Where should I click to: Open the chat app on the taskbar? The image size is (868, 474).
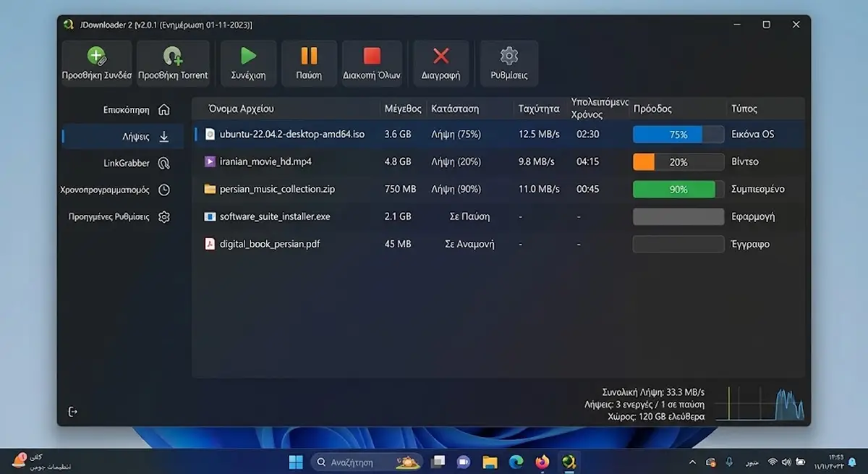point(464,462)
